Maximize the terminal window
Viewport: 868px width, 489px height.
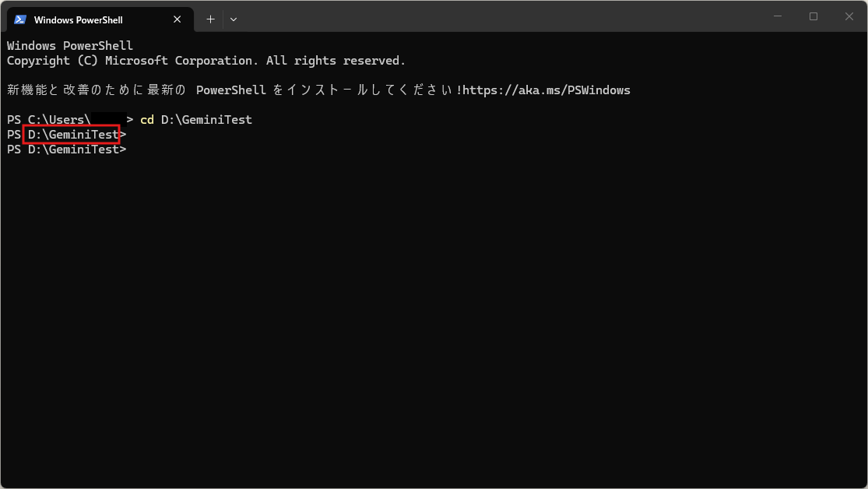pyautogui.click(x=814, y=16)
